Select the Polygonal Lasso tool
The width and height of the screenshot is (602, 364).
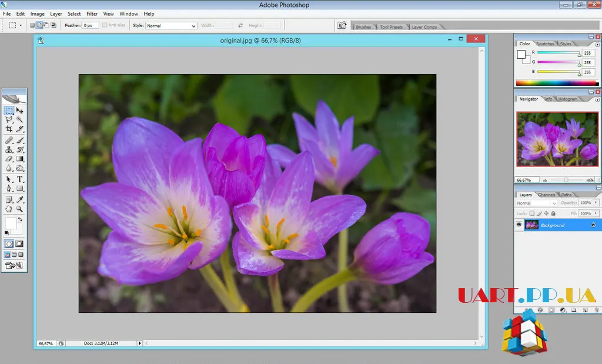click(x=9, y=120)
